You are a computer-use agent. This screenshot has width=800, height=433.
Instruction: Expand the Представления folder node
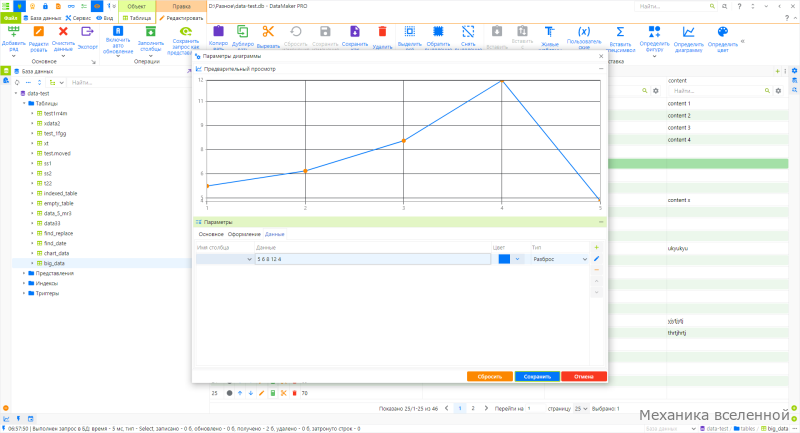click(24, 273)
